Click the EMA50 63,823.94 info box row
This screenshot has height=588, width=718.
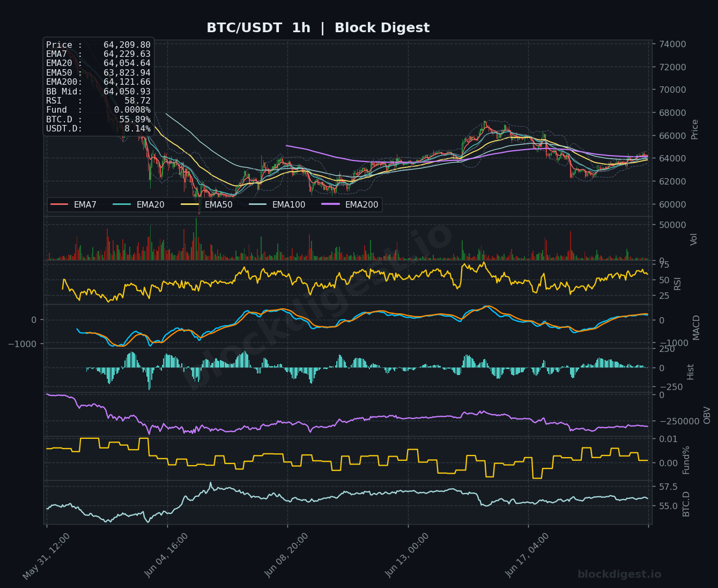(98, 73)
